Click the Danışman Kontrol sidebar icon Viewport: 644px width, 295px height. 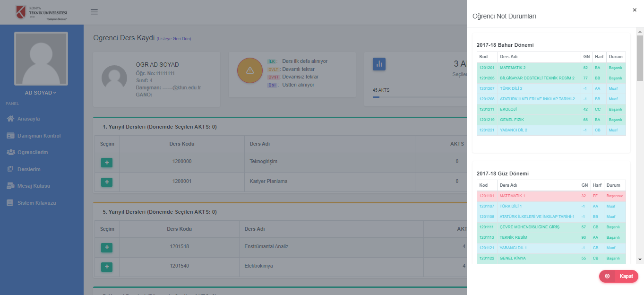pos(10,136)
